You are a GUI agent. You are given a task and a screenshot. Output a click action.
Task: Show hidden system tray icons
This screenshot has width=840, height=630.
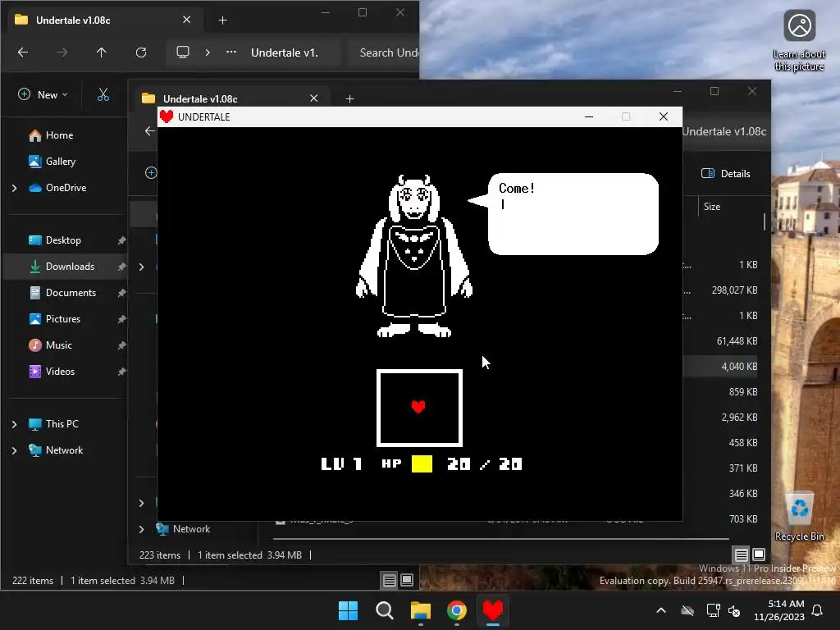click(x=661, y=610)
